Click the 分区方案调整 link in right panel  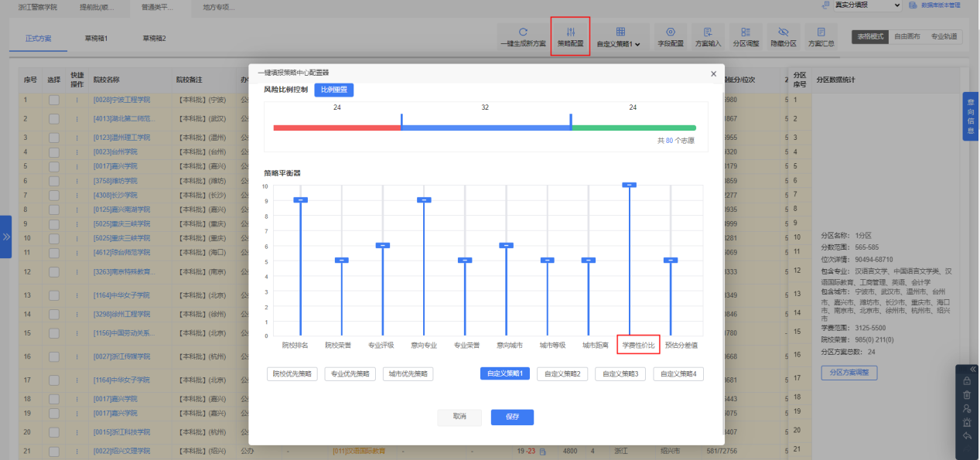[849, 373]
